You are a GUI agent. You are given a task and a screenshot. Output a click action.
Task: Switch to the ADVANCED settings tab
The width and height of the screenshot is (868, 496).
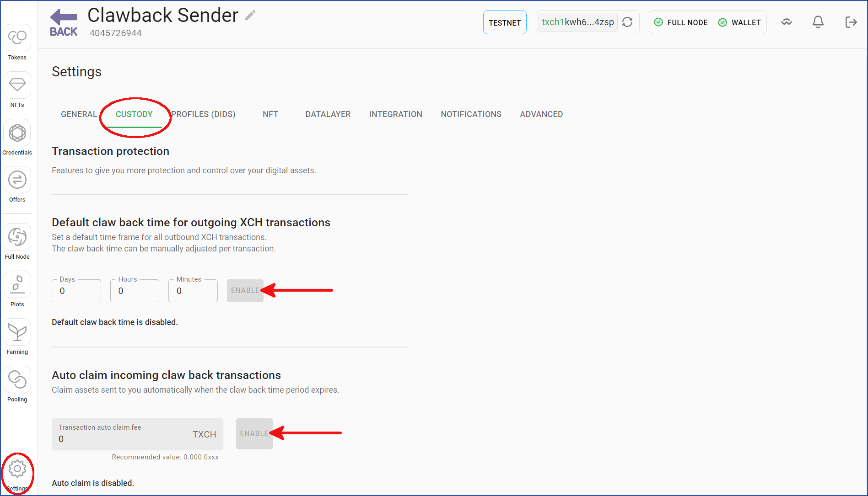coord(541,114)
